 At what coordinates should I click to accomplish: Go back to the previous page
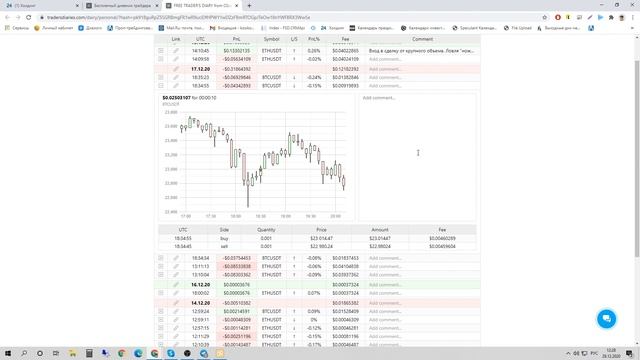(x=7, y=18)
